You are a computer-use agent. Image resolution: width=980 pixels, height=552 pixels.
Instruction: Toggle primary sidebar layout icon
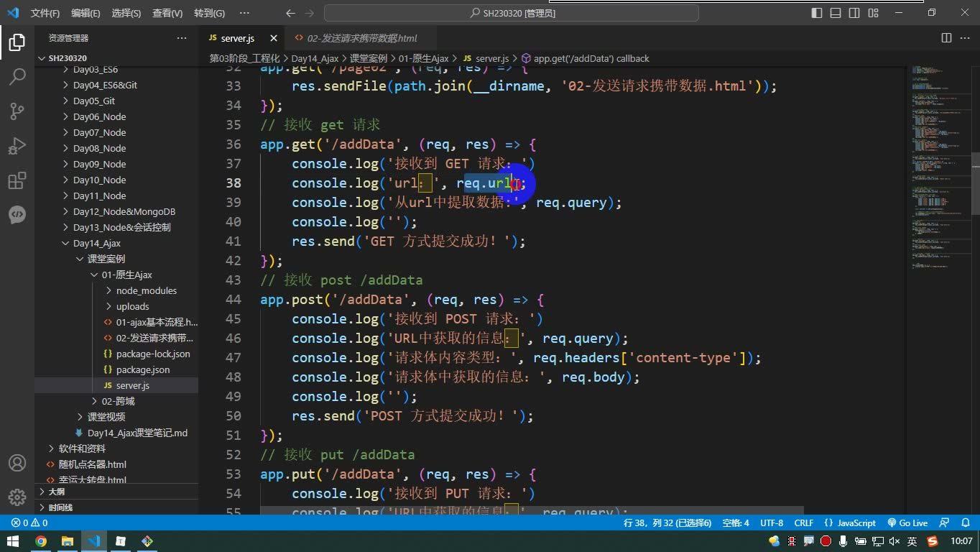tap(817, 13)
